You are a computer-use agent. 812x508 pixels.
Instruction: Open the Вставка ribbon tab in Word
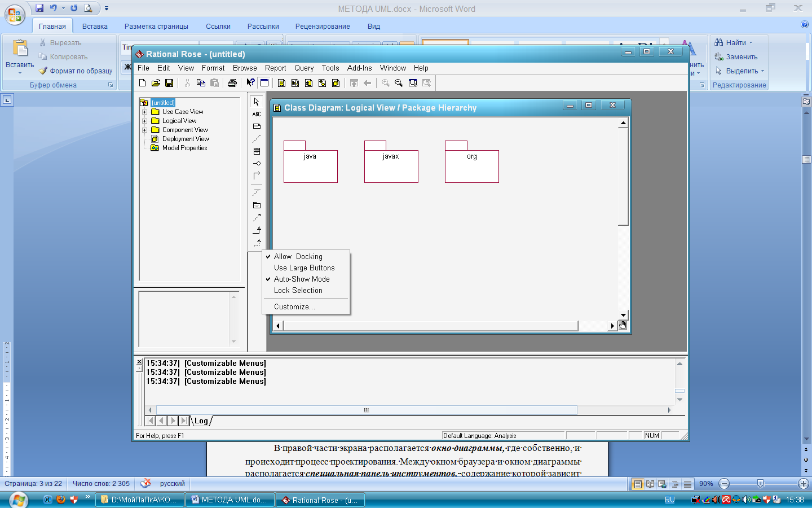[95, 27]
